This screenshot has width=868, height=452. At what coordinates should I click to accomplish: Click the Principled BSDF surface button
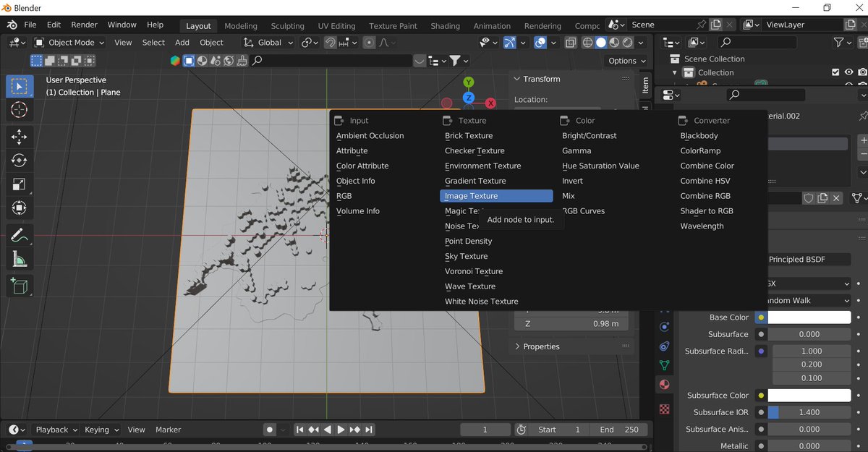[809, 259]
